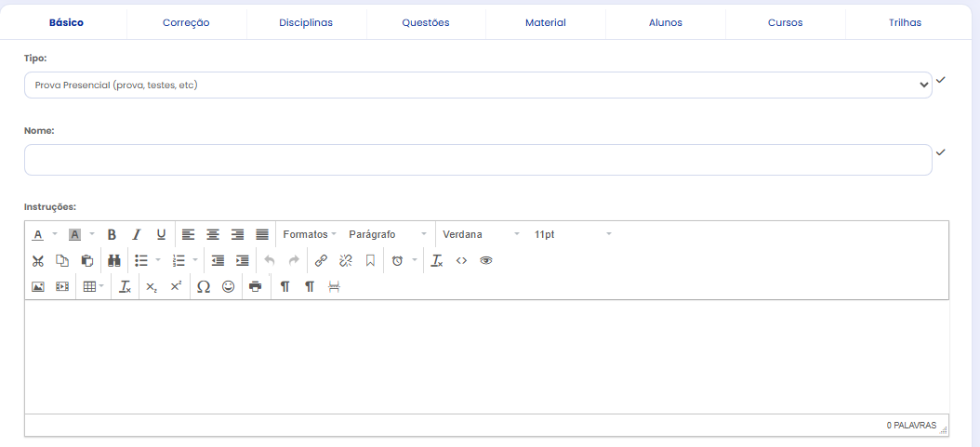Screen dimensions: 980x447
Task: Switch to the Questões tab
Action: [x=426, y=22]
